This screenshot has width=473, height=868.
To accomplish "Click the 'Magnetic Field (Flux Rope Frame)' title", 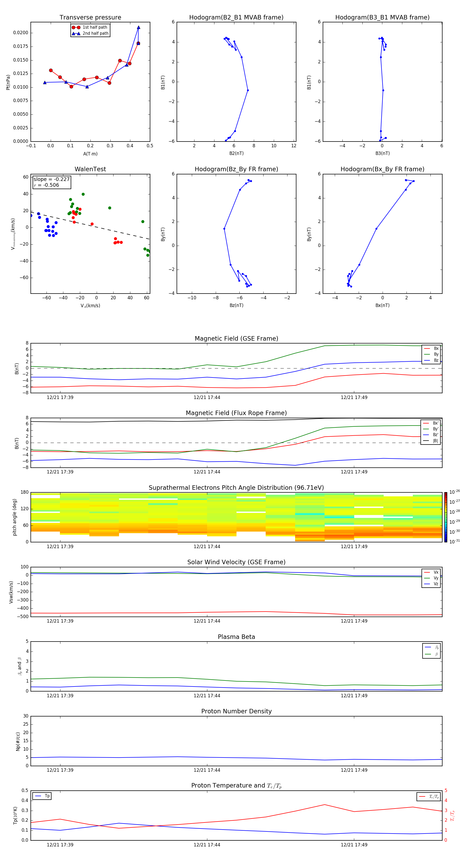I will click(236, 413).
